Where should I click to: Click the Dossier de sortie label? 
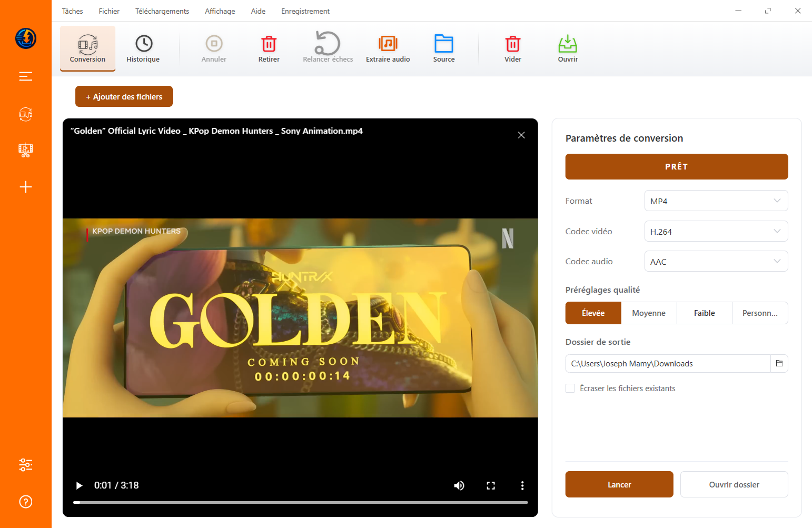point(598,342)
